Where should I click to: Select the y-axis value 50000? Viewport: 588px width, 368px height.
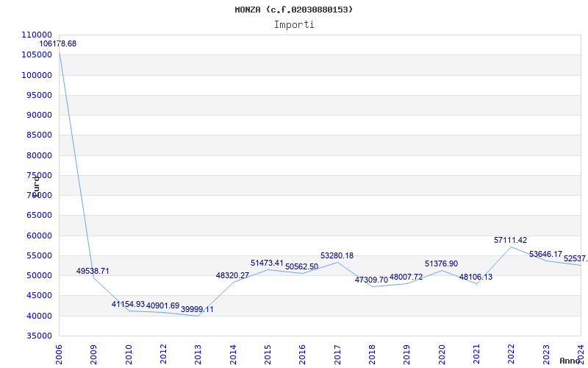pos(39,275)
